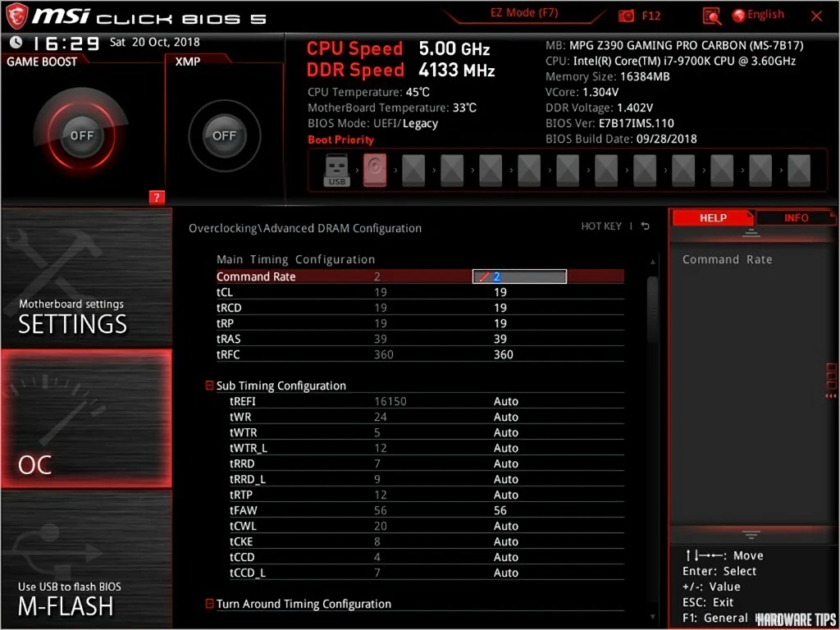The width and height of the screenshot is (840, 630).
Task: Select the tRFC value 360
Action: (504, 354)
